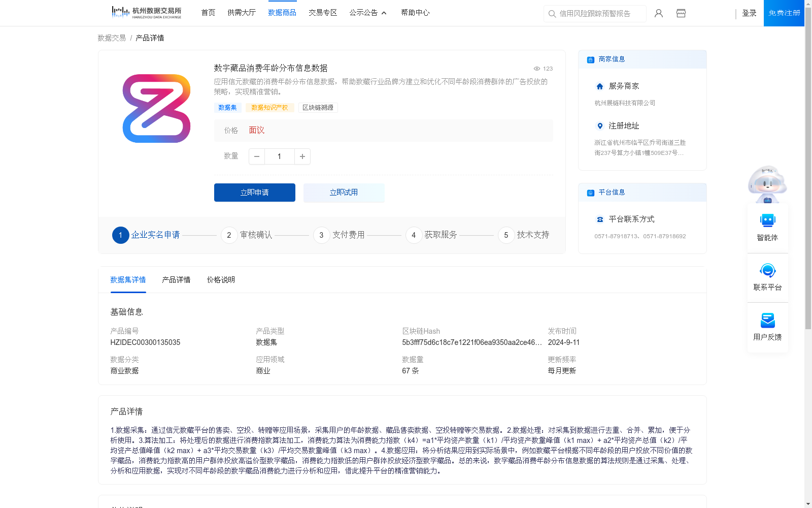Click step 5 技术支持
This screenshot has width=812, height=508.
click(x=524, y=235)
